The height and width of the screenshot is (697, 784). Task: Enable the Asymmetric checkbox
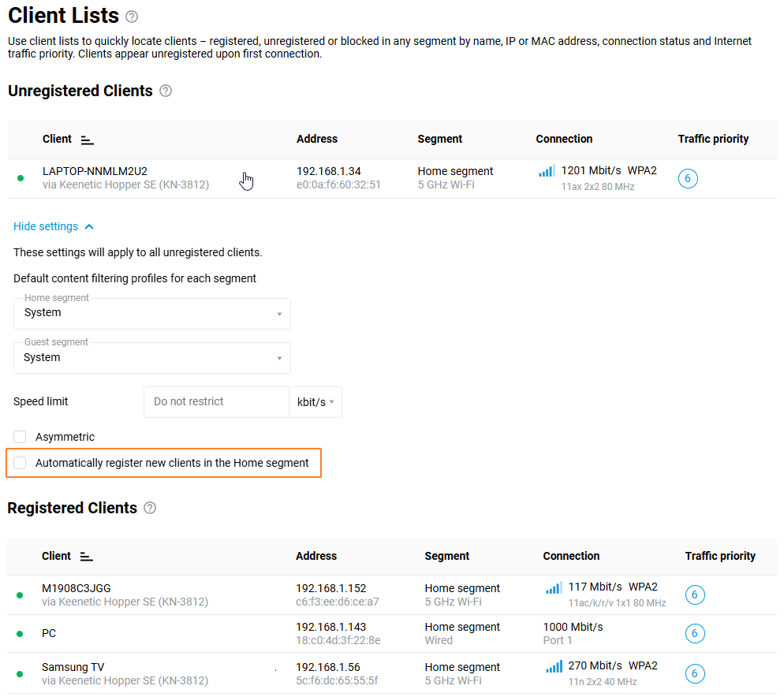tap(20, 438)
